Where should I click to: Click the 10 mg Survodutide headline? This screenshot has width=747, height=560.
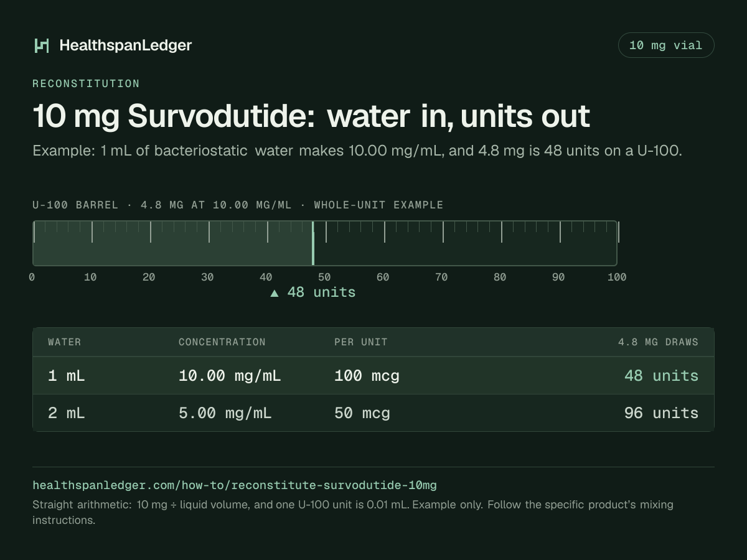point(311,116)
